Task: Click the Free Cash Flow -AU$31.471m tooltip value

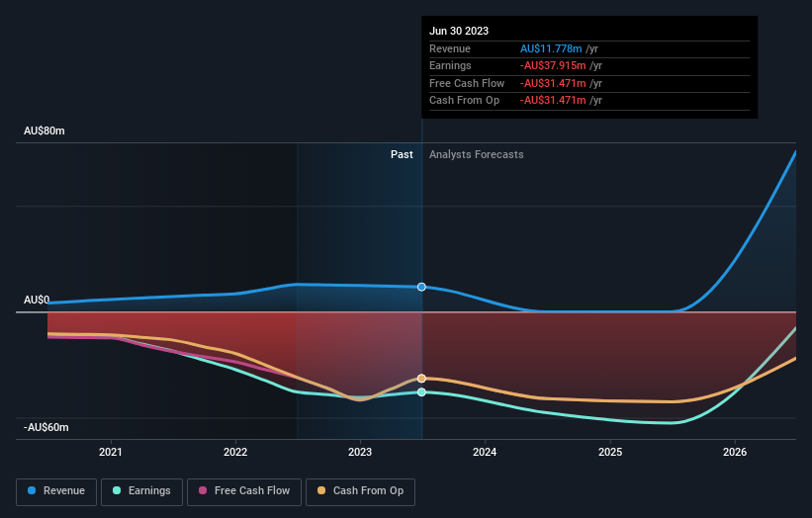Action: pos(553,83)
